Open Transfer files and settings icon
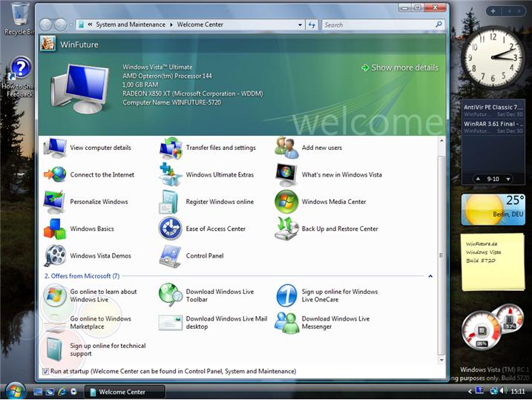Viewport: 532px width, 400px height. click(x=170, y=148)
